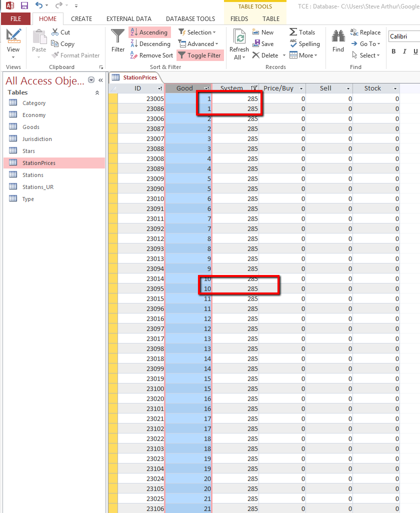The height and width of the screenshot is (513, 420).
Task: Open the Advanced filter options dropdown
Action: [198, 44]
